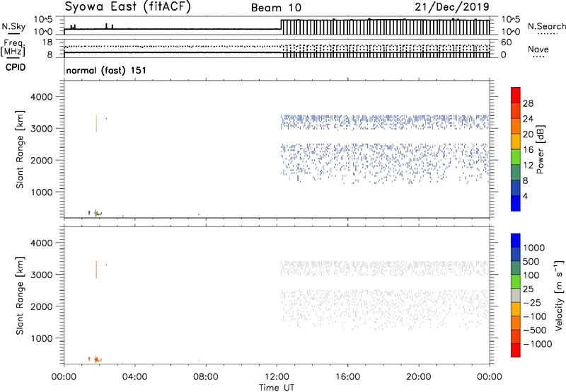Click the 'Velocity [m s-1]' colorbar label
Image resolution: width=566 pixels, height=392 pixels.
pyautogui.click(x=559, y=294)
